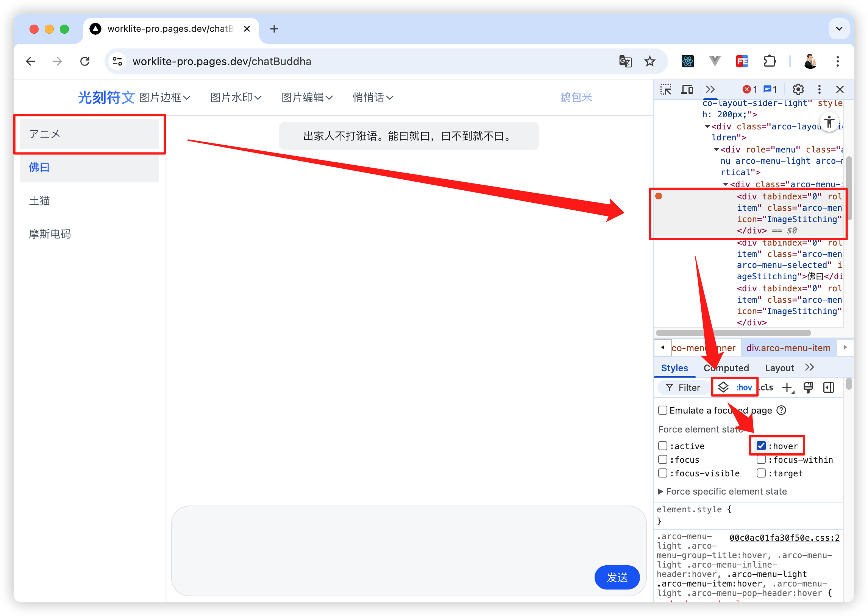Expand Force specific element state
Image resolution: width=868 pixels, height=616 pixels.
point(722,492)
